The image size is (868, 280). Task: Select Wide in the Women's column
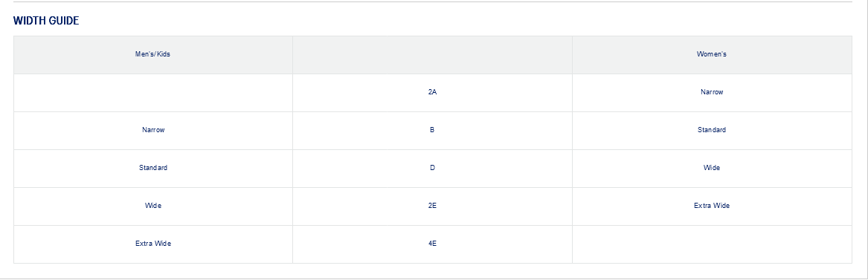click(712, 168)
